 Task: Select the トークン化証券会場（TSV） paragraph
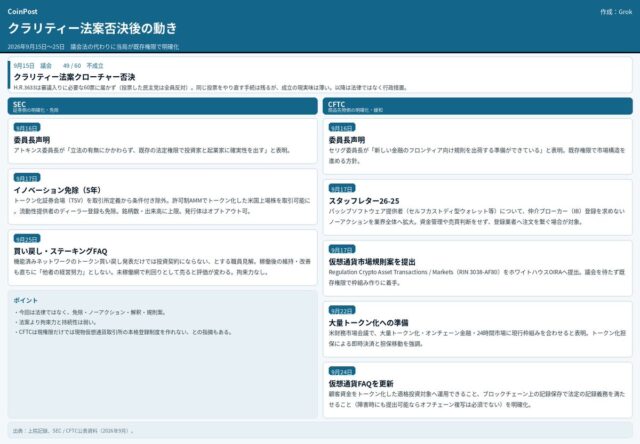point(162,206)
